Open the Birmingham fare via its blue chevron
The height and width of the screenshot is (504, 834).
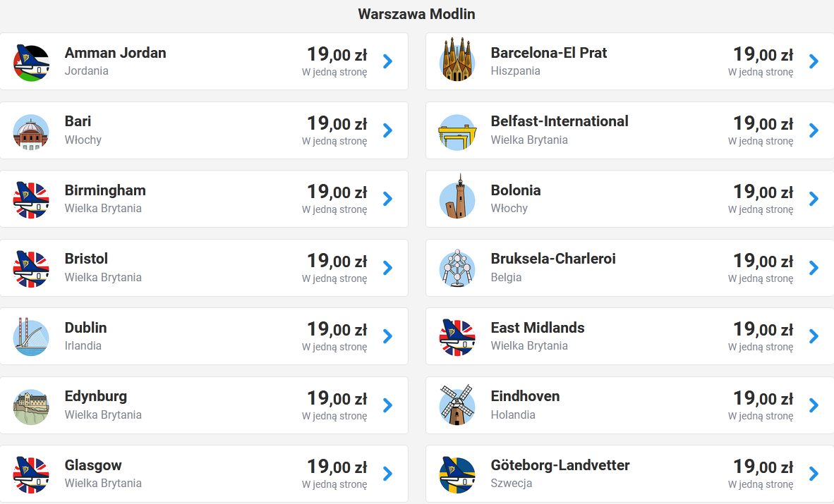388,199
